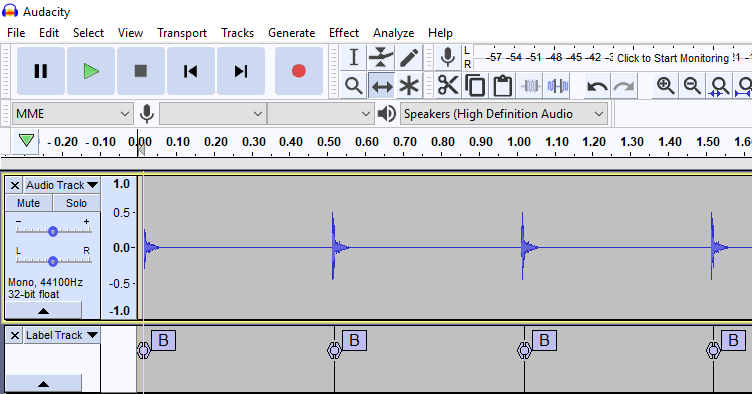Image resolution: width=752 pixels, height=394 pixels.
Task: Open the Generate menu
Action: click(x=291, y=33)
